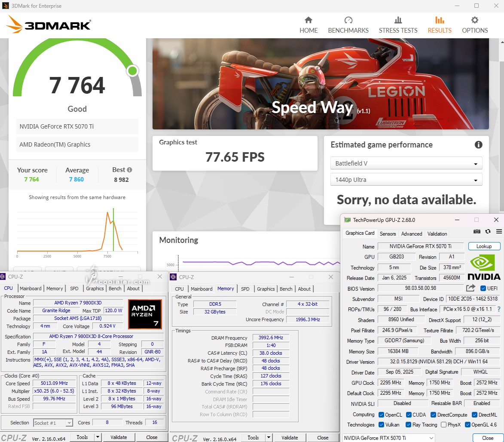Show info about Estimated game performance
504x442 pixels.
pyautogui.click(x=478, y=145)
